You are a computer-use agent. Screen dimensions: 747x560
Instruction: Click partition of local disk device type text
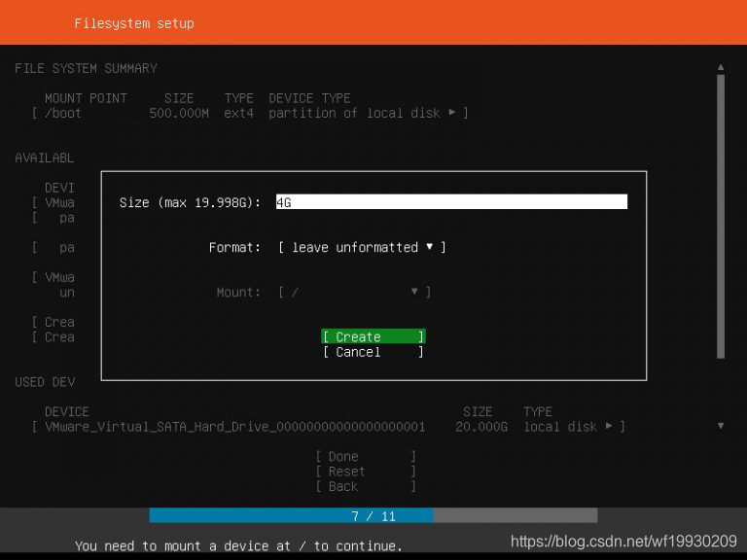pos(354,113)
